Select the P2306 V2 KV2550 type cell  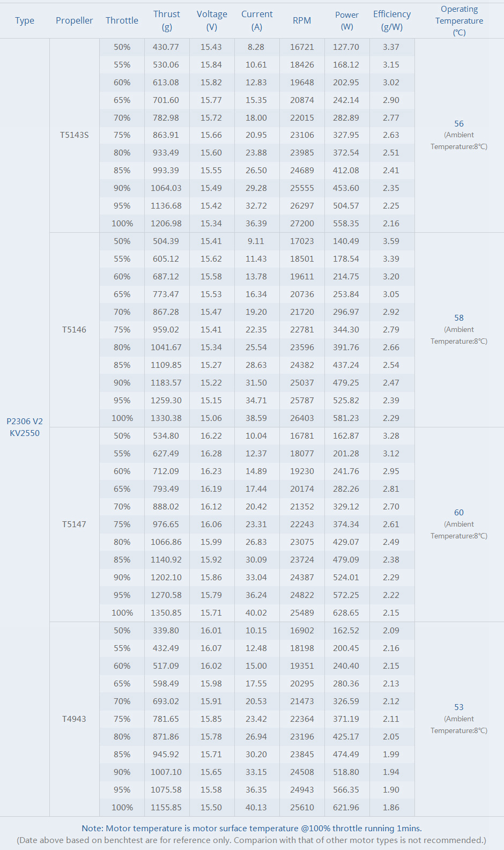(25, 427)
